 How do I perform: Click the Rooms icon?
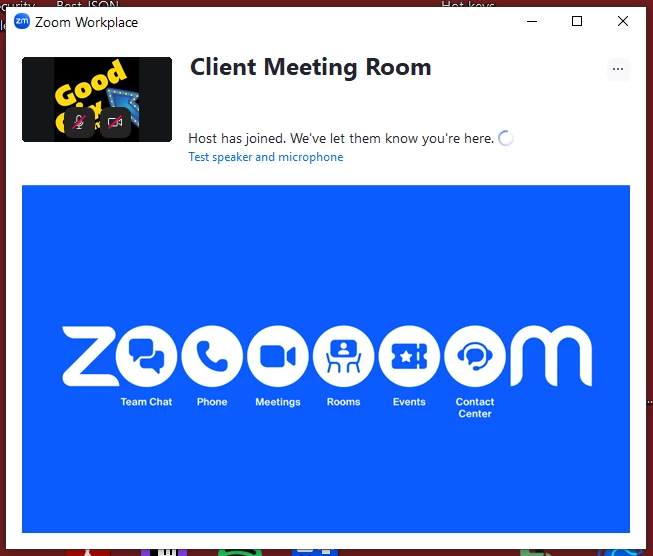[x=344, y=356]
